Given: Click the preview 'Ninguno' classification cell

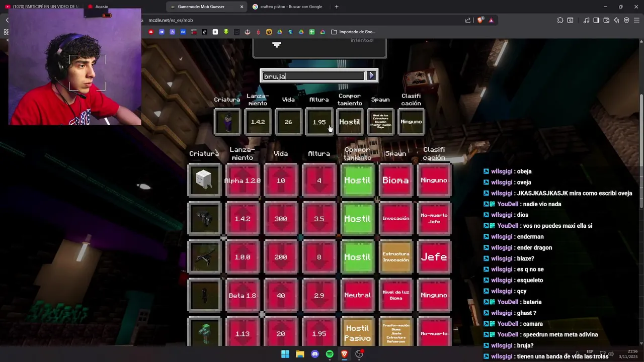Looking at the screenshot, I should tap(411, 122).
